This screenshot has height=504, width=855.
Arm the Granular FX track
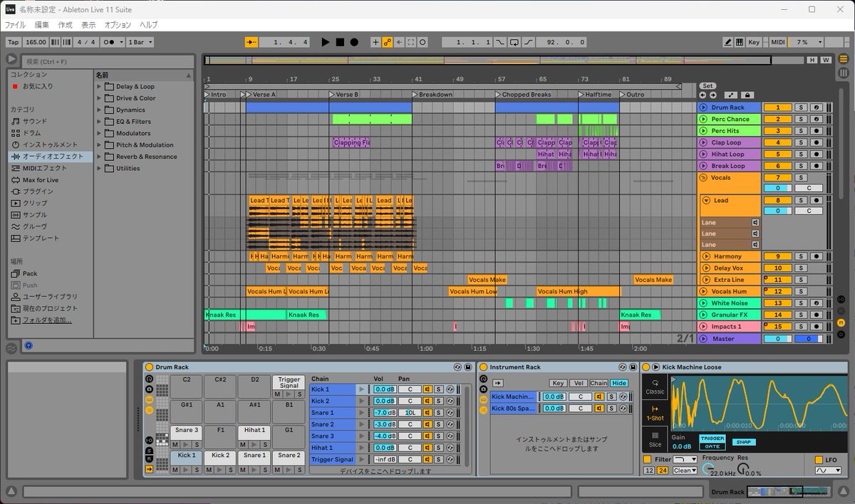click(x=817, y=315)
